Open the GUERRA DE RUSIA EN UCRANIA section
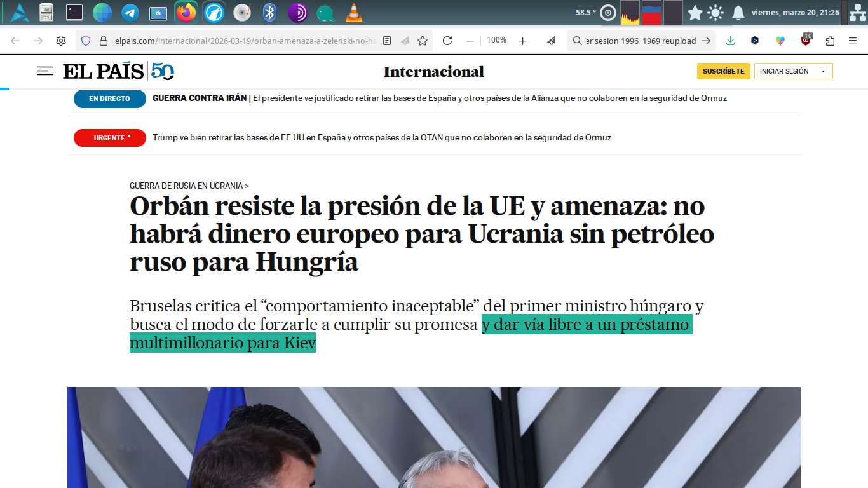 pyautogui.click(x=189, y=186)
